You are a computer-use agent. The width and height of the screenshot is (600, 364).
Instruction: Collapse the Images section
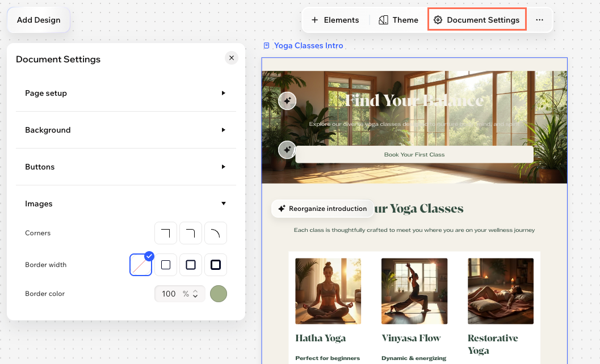click(126, 204)
